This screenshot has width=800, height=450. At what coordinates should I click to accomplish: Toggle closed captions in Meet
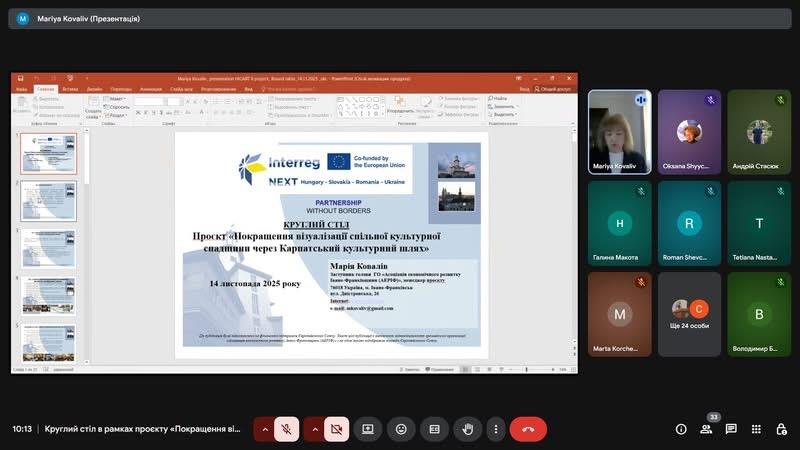point(435,429)
